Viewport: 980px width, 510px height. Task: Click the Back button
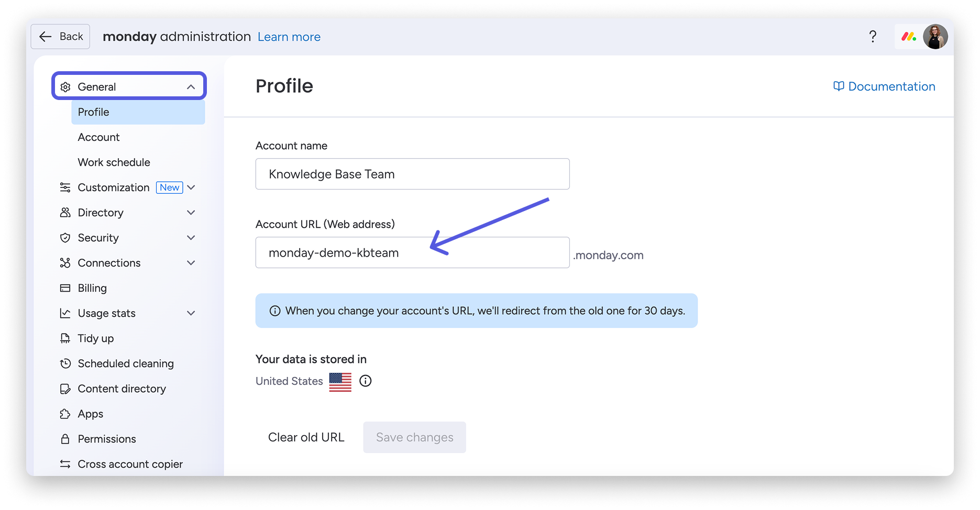[60, 37]
